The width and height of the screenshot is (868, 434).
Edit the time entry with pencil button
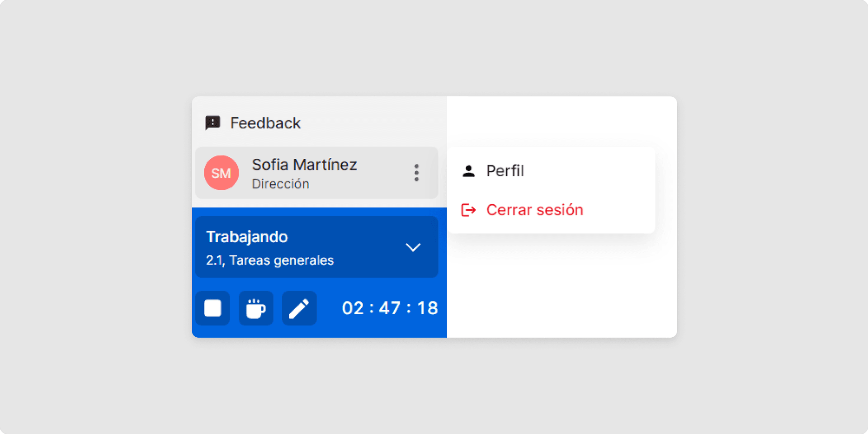(x=299, y=308)
